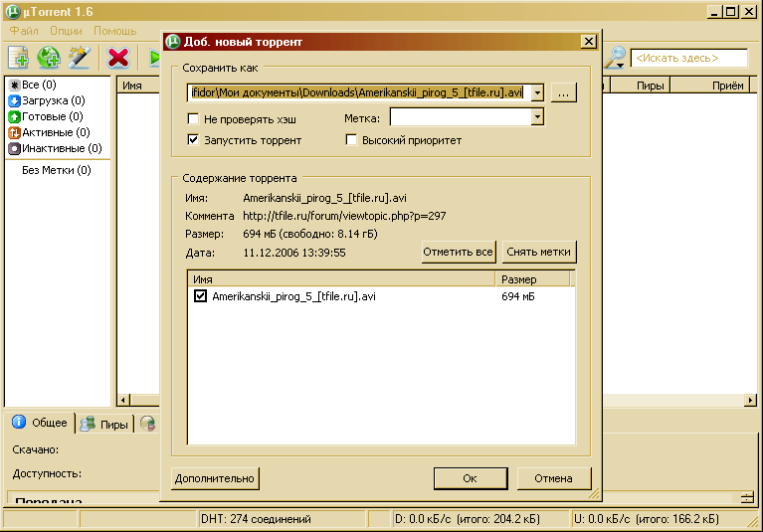Click the Add Torrent from URL globe icon
Image resolution: width=763 pixels, height=532 pixels.
pos(49,58)
